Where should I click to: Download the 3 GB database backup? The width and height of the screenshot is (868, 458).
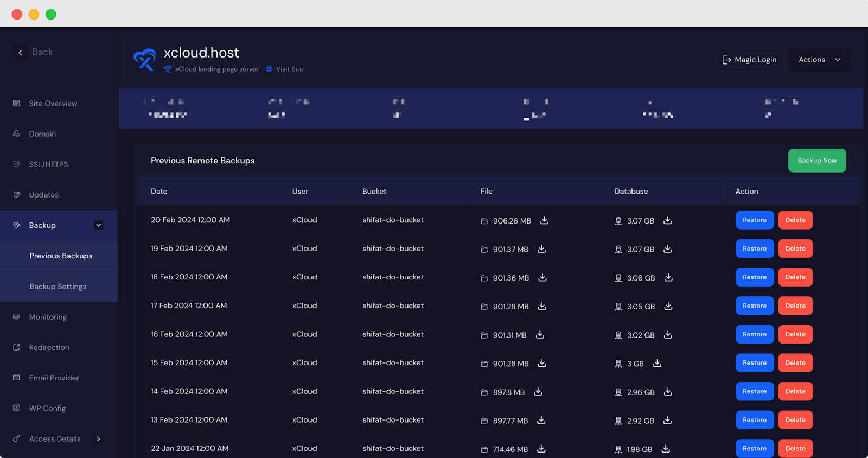(x=657, y=363)
